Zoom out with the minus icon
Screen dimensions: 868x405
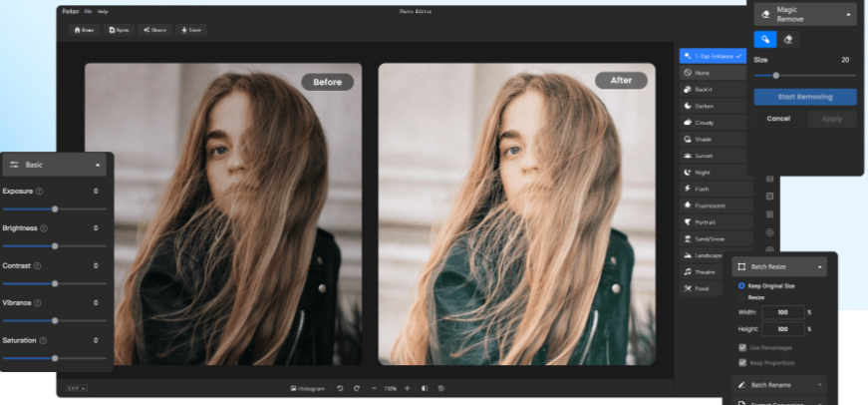[374, 388]
